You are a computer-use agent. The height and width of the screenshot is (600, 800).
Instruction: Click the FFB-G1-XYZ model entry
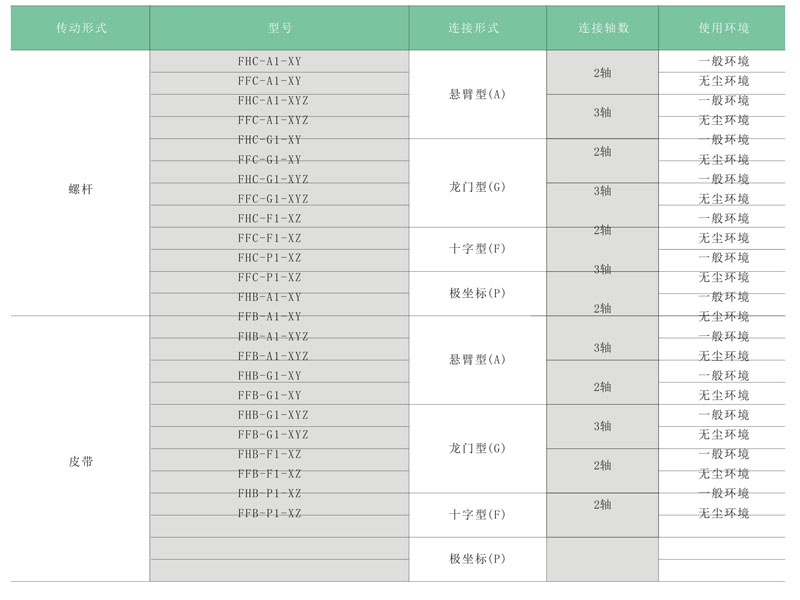click(x=273, y=434)
